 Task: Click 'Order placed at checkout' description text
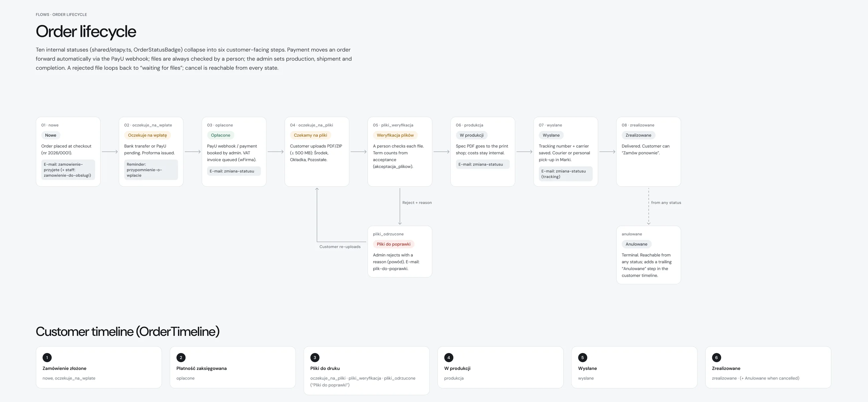click(66, 149)
